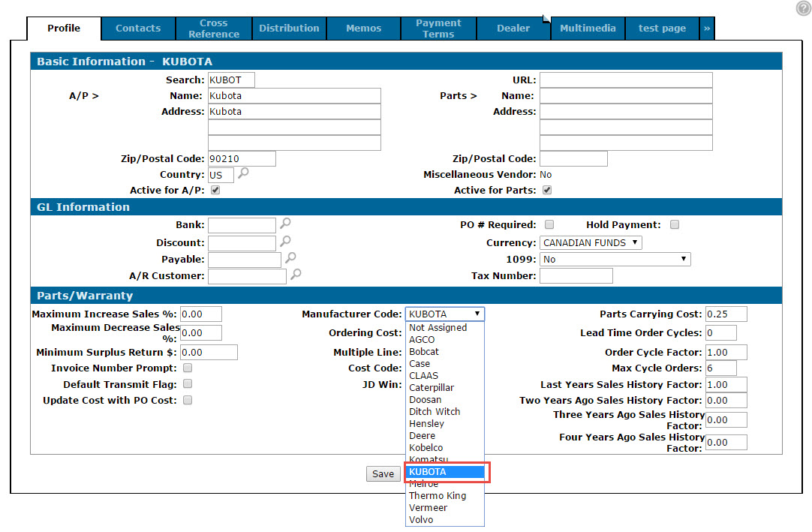Image resolution: width=812 pixels, height=532 pixels.
Task: Enable Hold Payment checkbox
Action: [674, 224]
